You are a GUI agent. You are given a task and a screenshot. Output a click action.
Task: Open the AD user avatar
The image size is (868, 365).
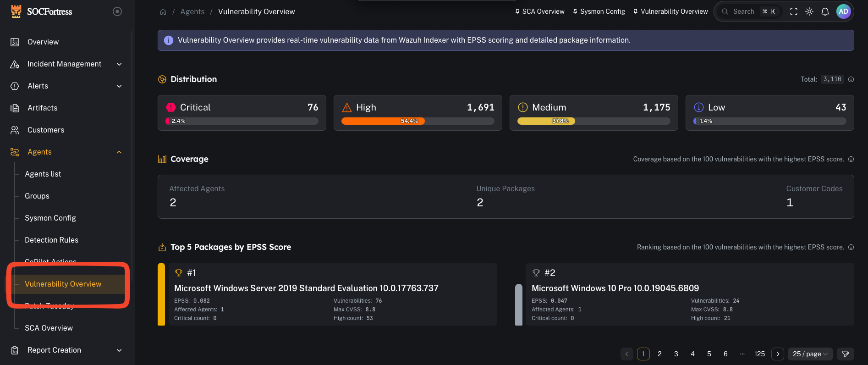pyautogui.click(x=843, y=11)
